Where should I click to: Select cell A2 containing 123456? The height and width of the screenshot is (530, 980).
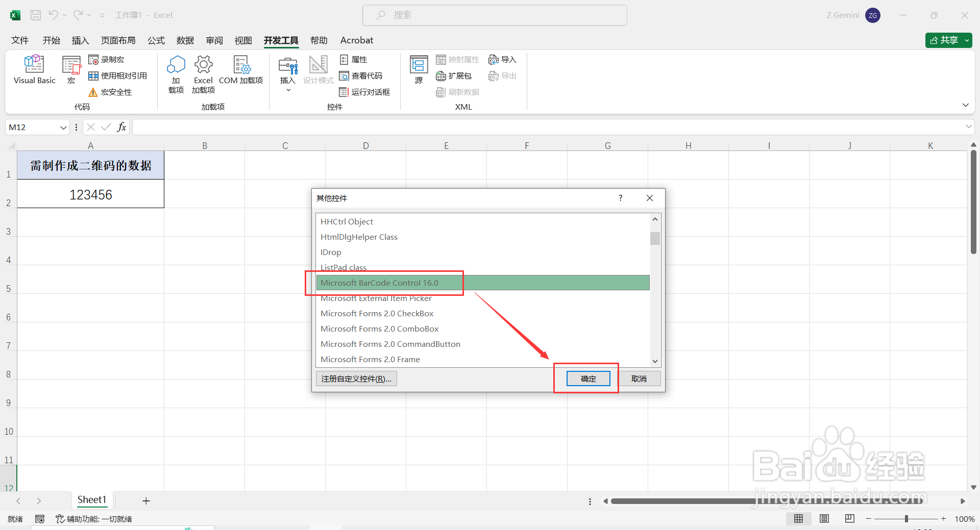[x=91, y=194]
